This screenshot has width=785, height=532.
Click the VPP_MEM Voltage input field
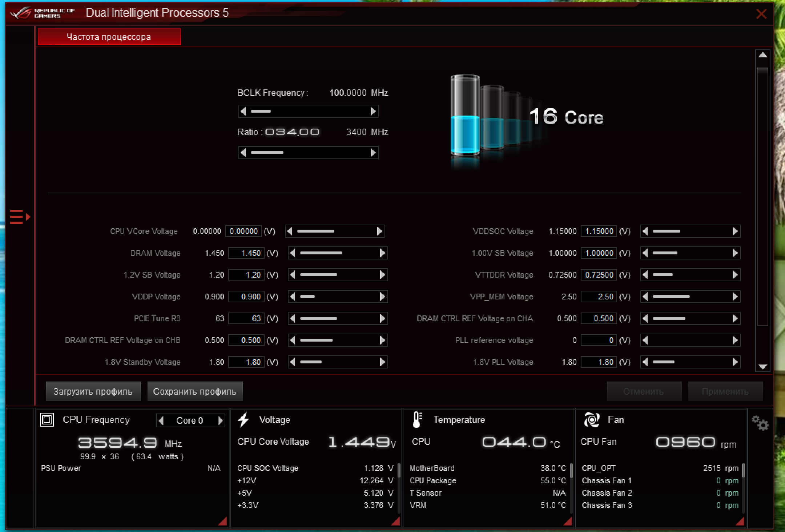(598, 297)
